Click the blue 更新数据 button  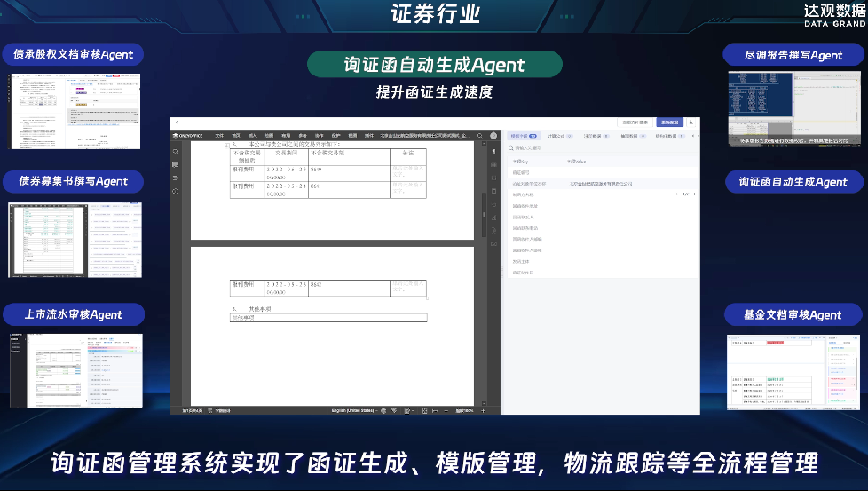(x=669, y=123)
